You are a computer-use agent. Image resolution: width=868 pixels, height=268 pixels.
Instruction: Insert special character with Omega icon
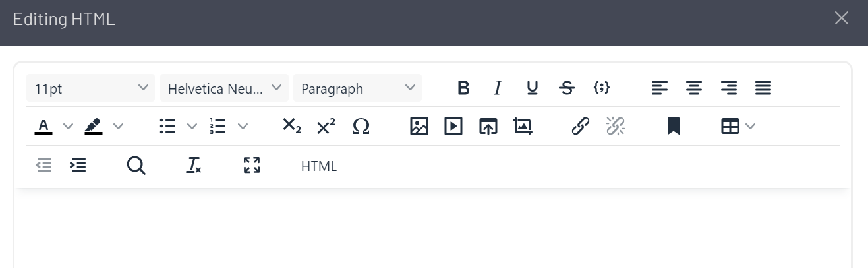(361, 126)
